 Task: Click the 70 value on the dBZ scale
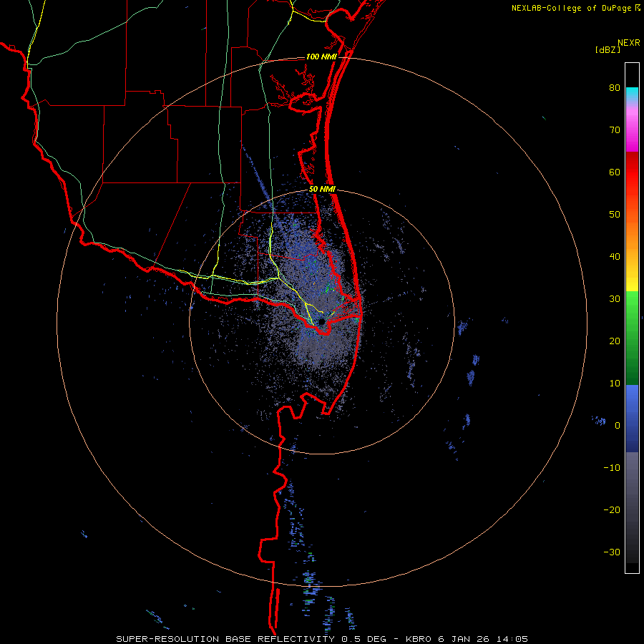[615, 130]
